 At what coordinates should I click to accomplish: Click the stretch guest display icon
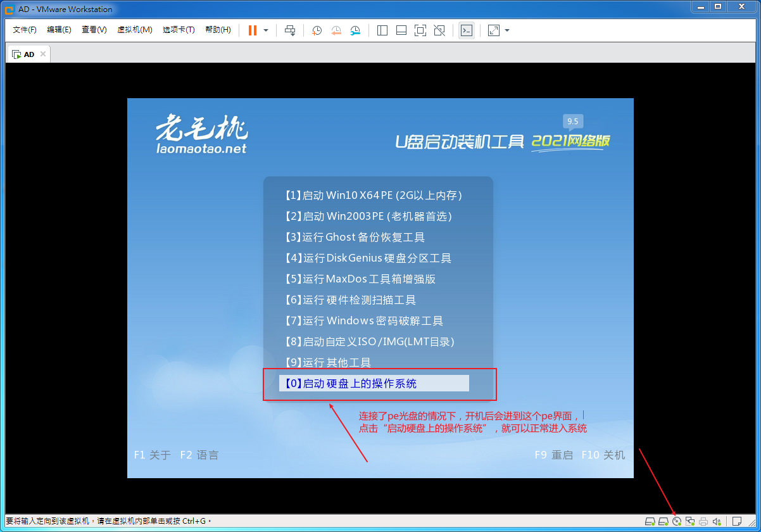[494, 30]
